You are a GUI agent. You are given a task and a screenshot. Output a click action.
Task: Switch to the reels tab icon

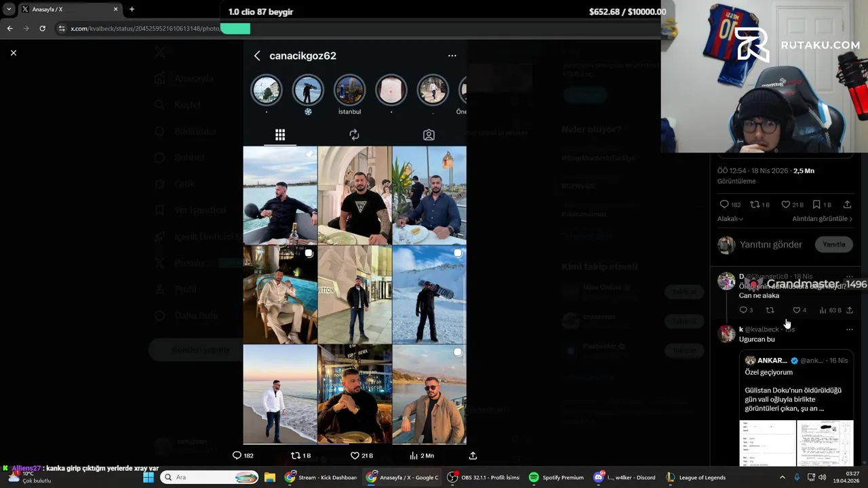(354, 135)
